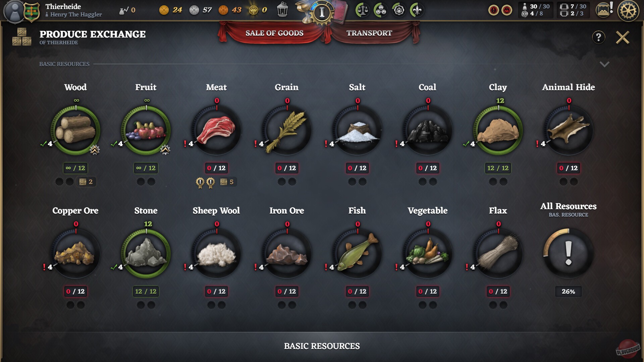This screenshot has height=362, width=644.
Task: Expand Wood upgrade chevron badge
Action: pos(95,149)
